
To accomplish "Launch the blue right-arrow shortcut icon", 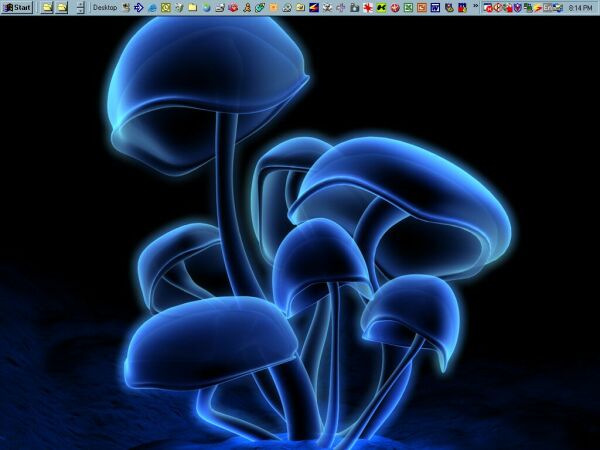I will [139, 7].
